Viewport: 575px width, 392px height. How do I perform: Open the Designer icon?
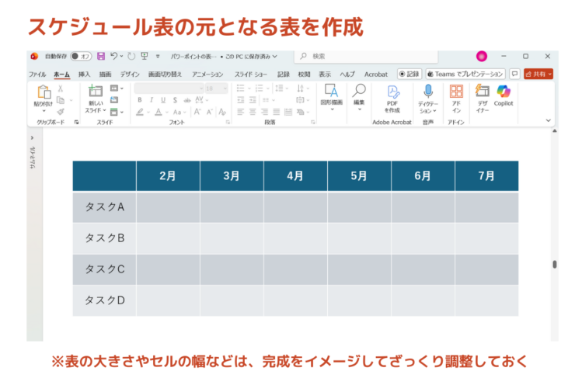[x=483, y=91]
